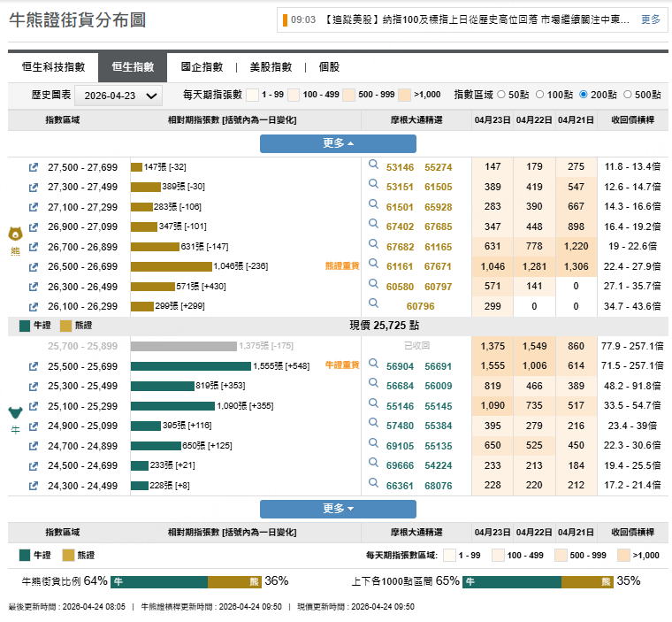Click the magnifier icon beside warrant 56904
Image resolution: width=672 pixels, height=622 pixels.
[x=373, y=365]
